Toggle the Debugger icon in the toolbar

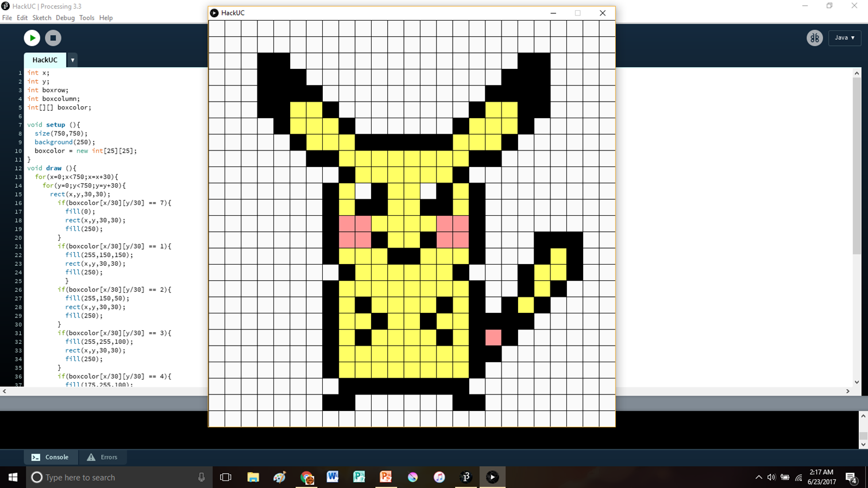coord(815,38)
